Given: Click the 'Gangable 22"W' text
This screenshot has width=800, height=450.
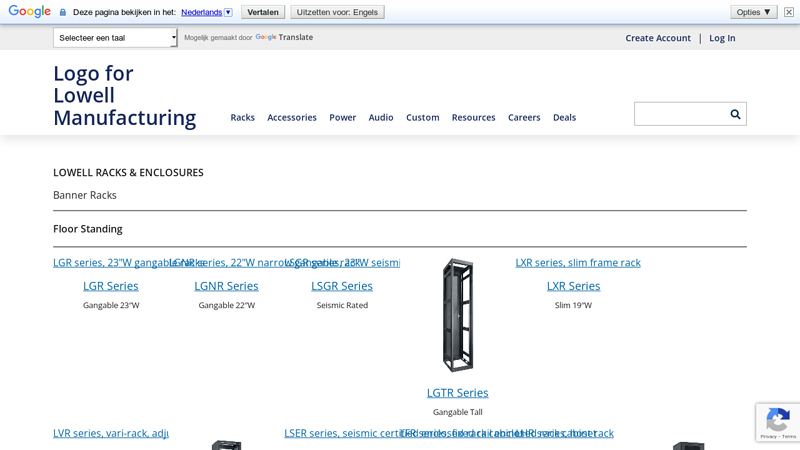Looking at the screenshot, I should click(227, 305).
